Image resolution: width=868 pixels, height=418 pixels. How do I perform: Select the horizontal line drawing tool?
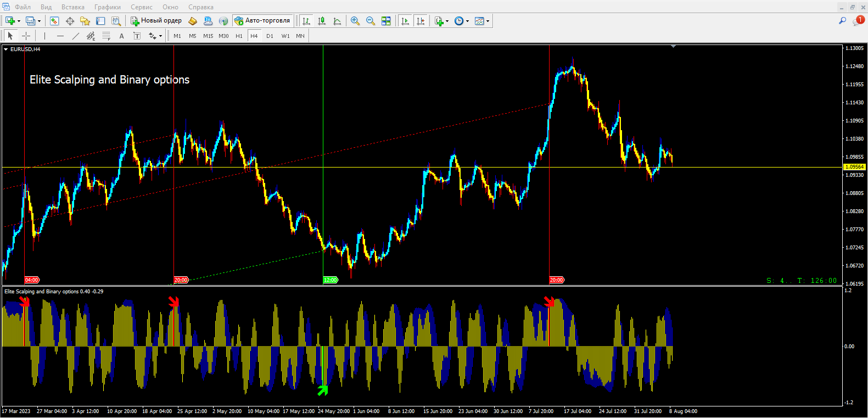pyautogui.click(x=60, y=36)
